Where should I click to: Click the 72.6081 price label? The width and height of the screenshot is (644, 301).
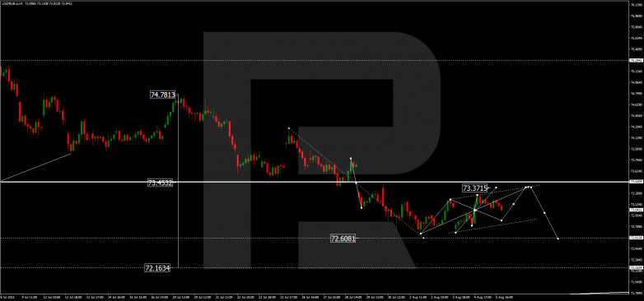(x=343, y=238)
